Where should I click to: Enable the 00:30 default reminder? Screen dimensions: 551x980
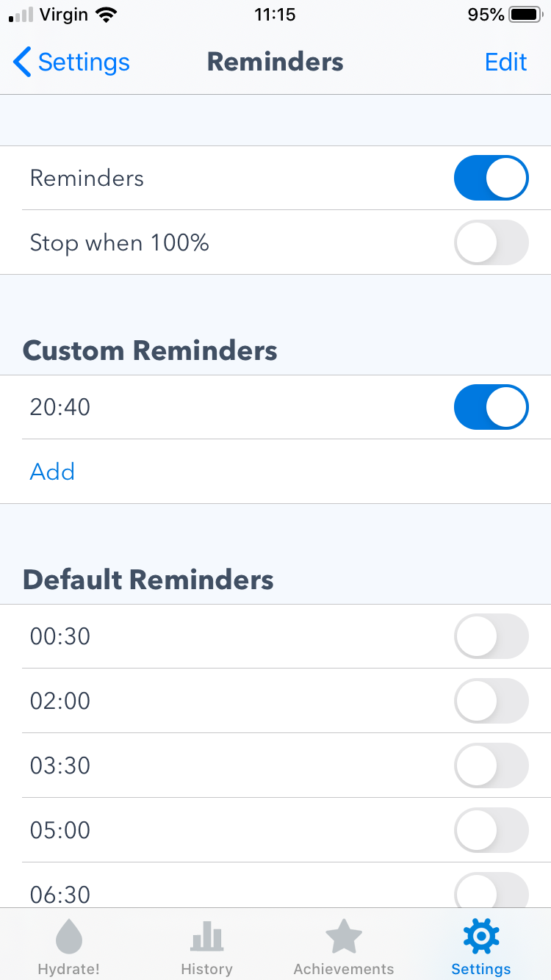pyautogui.click(x=491, y=636)
